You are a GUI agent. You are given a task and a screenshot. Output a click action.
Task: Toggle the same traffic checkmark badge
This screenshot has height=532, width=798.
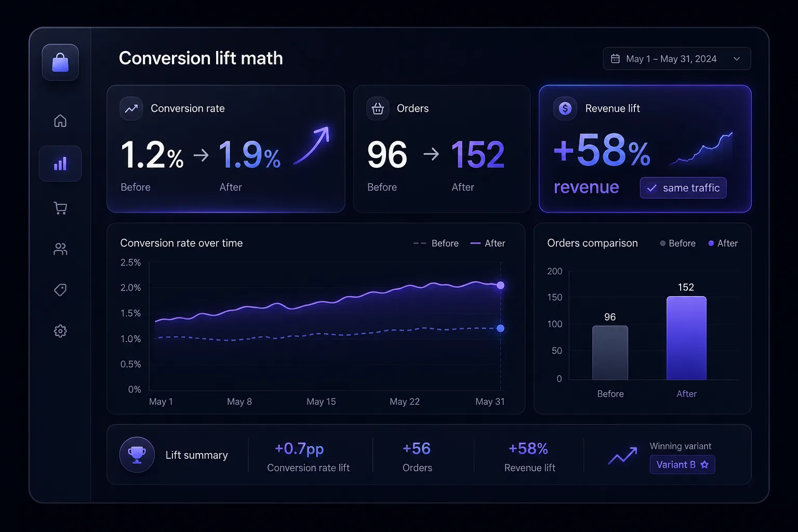point(683,188)
